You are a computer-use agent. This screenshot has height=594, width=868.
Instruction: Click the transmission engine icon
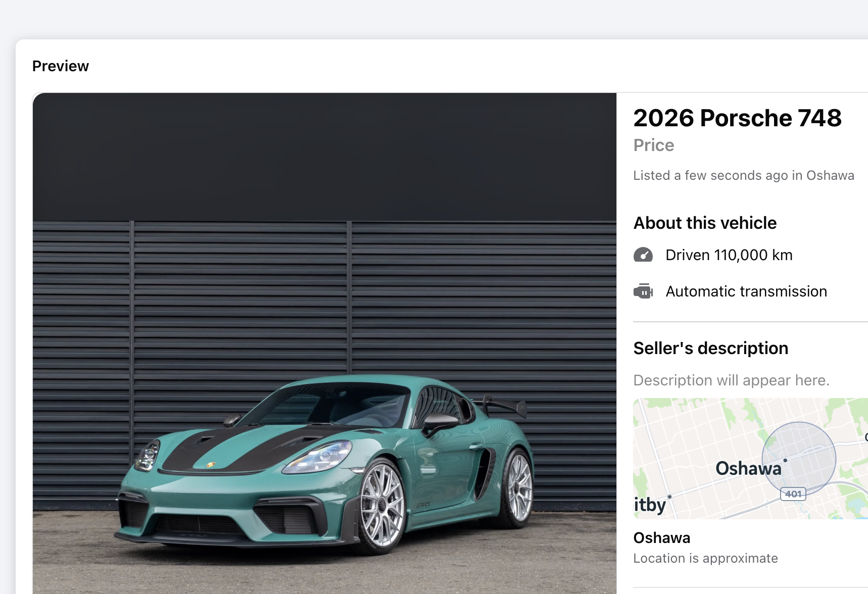643,291
